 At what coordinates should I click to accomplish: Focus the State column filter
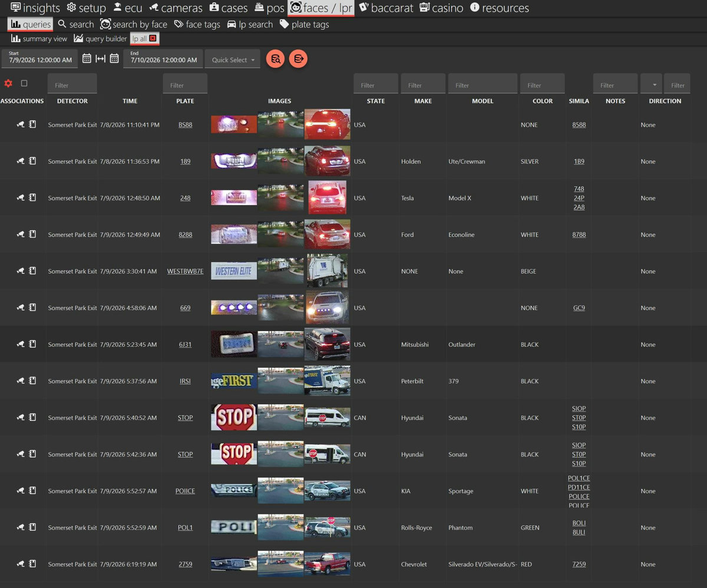tap(376, 85)
